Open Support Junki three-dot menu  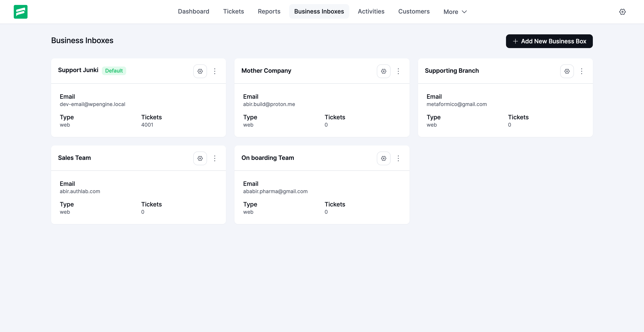click(x=215, y=71)
